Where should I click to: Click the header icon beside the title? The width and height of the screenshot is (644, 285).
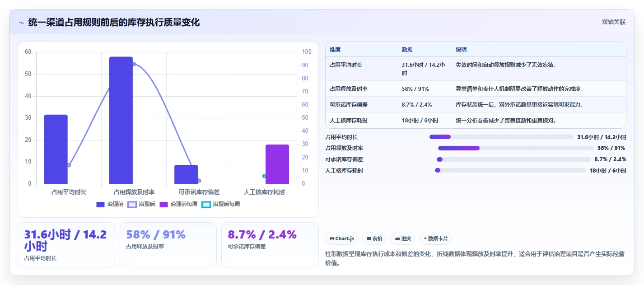click(x=21, y=23)
